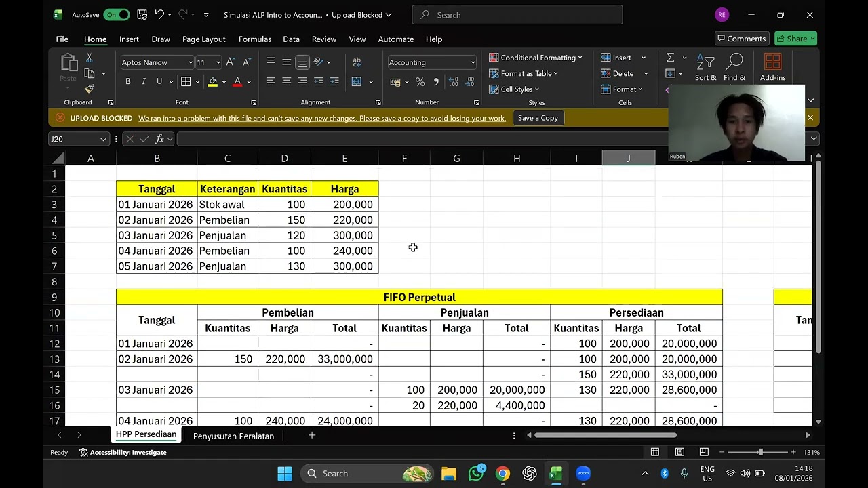Apply the yellow fill color swatch
This screenshot has width=868, height=488.
(212, 81)
